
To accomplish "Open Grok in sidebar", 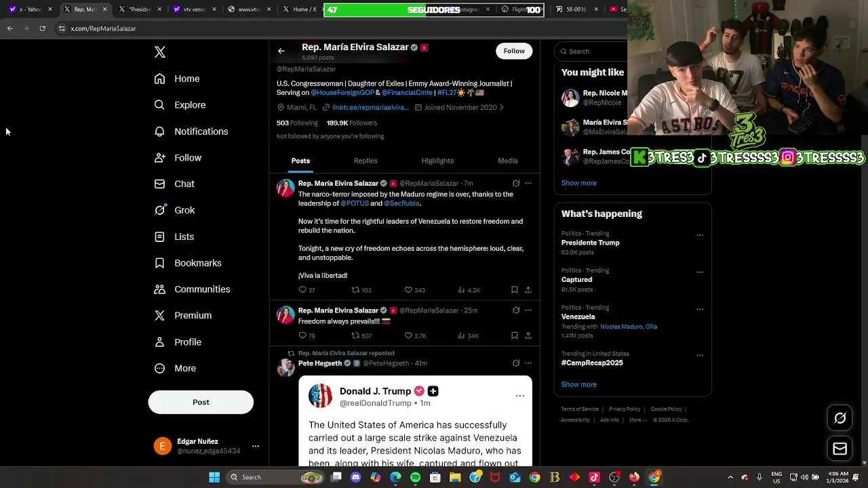I will (174, 210).
